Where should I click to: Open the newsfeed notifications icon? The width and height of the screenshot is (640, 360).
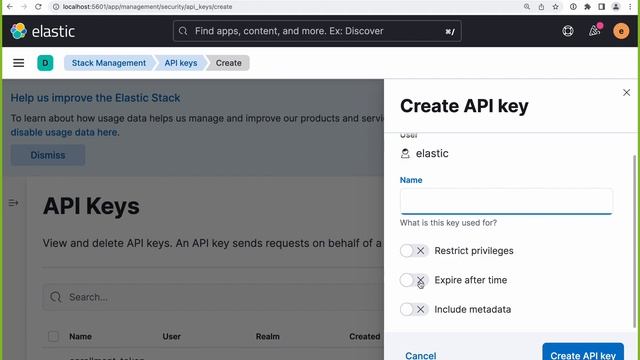click(x=594, y=31)
